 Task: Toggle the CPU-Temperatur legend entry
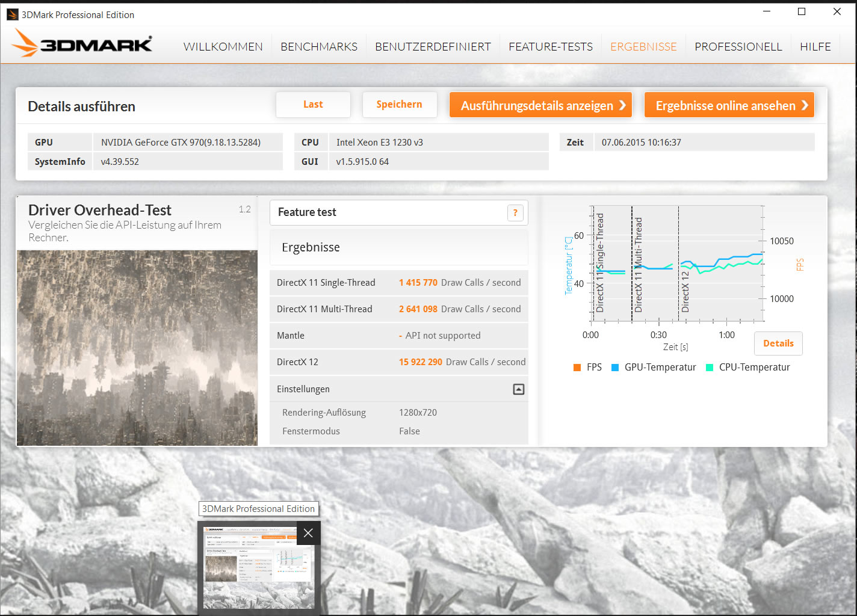point(748,367)
